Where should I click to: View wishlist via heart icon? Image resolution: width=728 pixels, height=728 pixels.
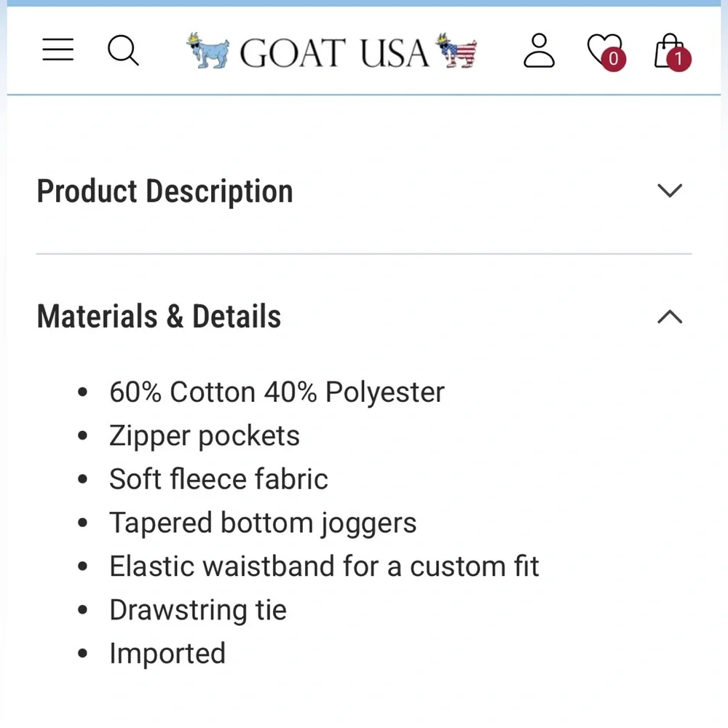(x=603, y=50)
